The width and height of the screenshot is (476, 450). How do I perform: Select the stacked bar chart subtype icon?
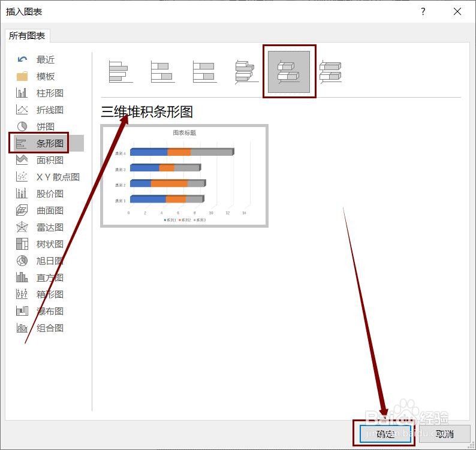click(162, 72)
